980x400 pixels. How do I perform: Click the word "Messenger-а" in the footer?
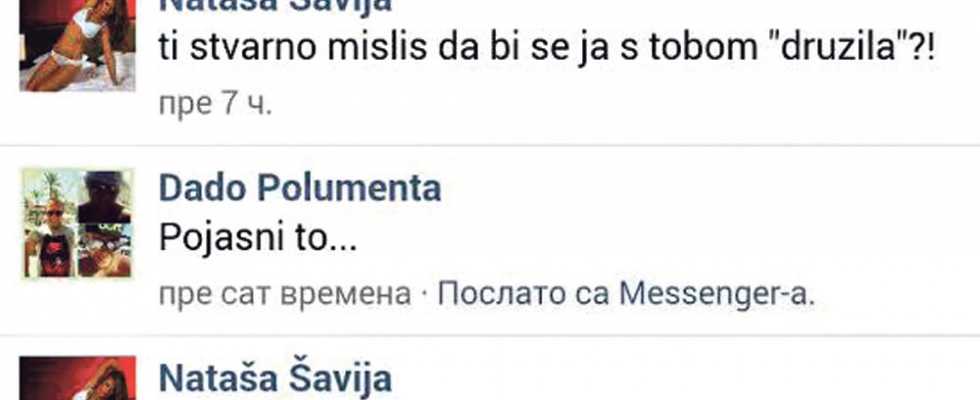tap(717, 294)
